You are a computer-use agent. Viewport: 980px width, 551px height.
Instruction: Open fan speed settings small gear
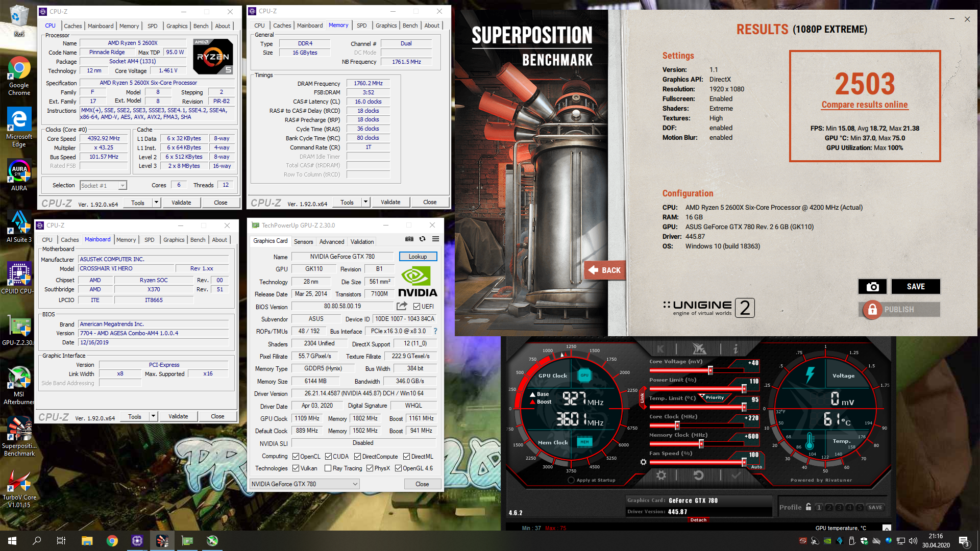tap(643, 462)
